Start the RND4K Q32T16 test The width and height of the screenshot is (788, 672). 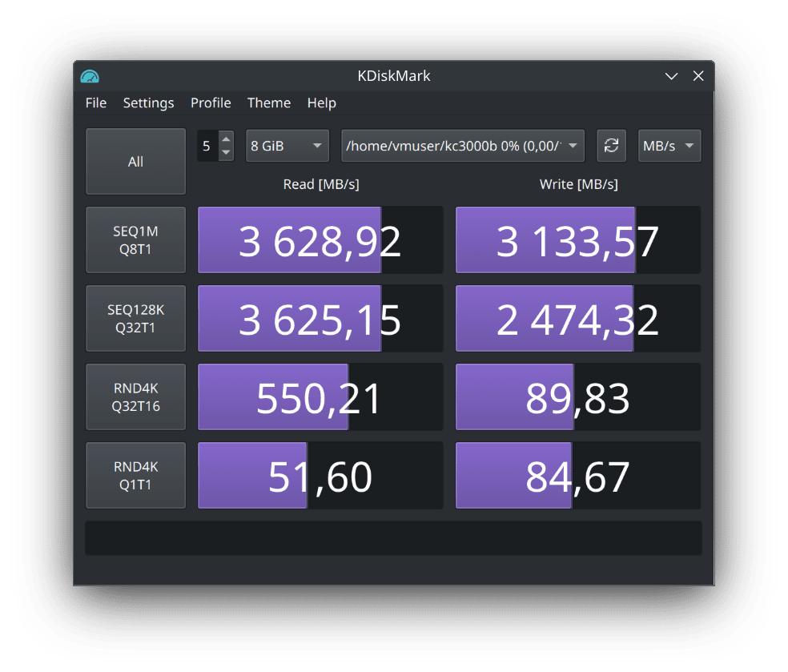click(135, 396)
